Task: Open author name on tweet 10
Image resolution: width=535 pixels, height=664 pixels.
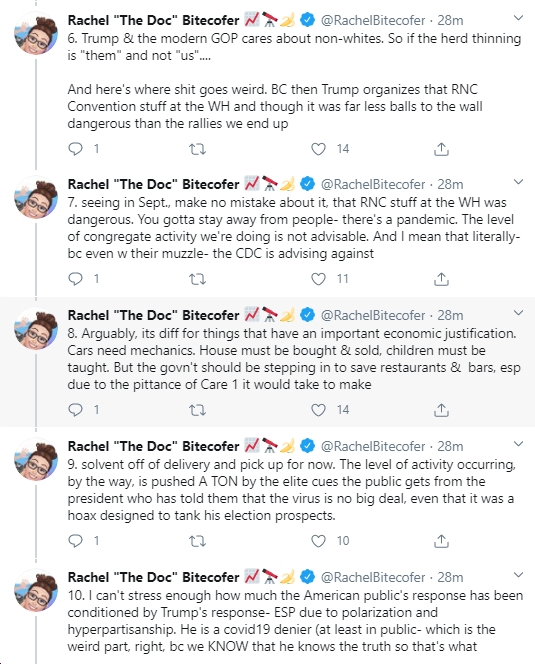Action: (x=153, y=577)
